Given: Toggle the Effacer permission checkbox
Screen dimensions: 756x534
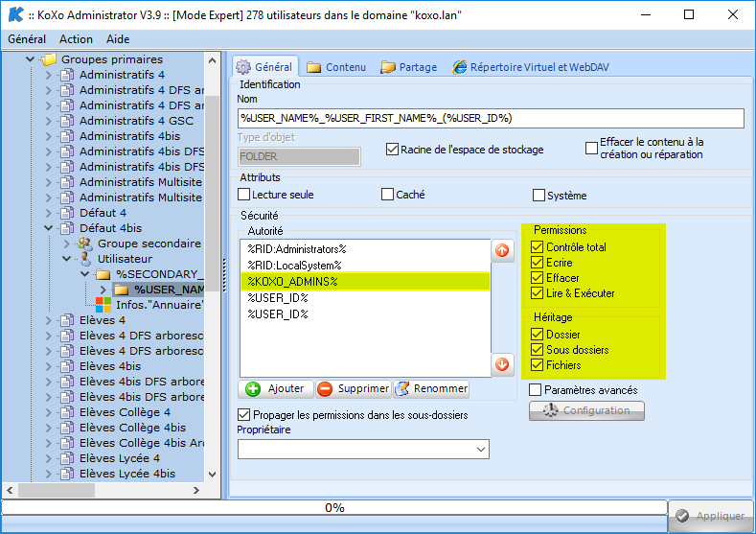Looking at the screenshot, I should (x=537, y=278).
